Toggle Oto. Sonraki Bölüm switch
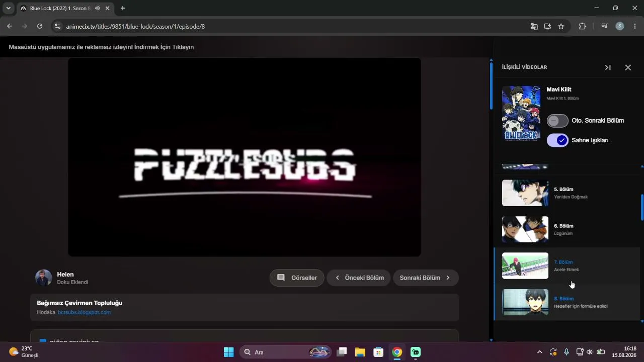Viewport: 644px width, 362px height. [557, 121]
